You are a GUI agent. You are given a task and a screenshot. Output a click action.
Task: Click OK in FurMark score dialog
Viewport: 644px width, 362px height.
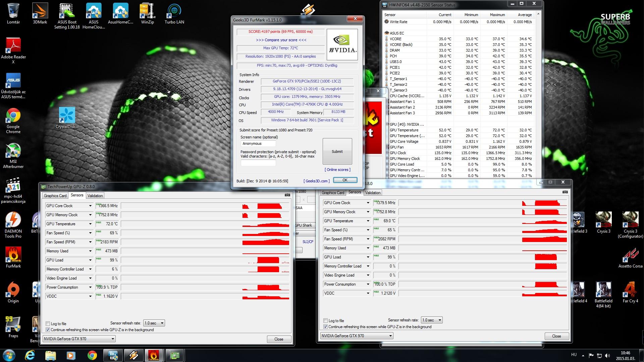point(345,180)
